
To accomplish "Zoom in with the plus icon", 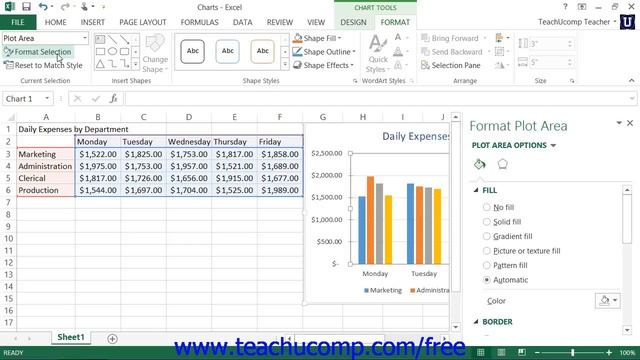I will pos(609,352).
